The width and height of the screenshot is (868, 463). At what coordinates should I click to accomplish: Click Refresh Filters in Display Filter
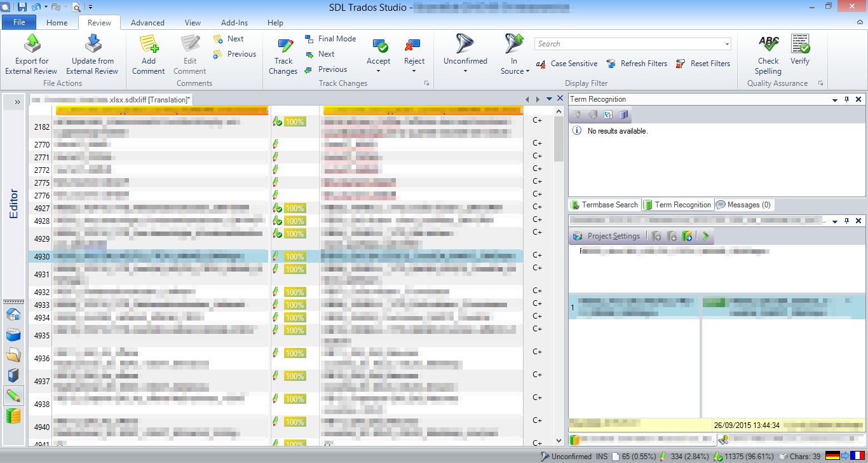[x=637, y=64]
